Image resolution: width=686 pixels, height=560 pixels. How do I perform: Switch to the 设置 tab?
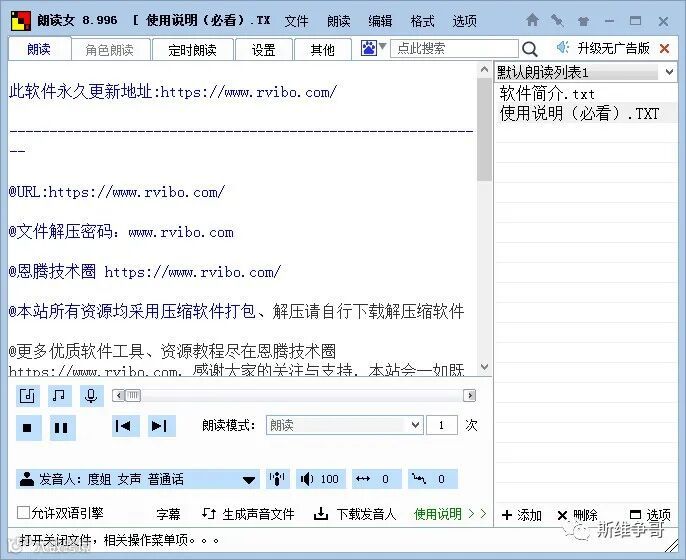coord(264,50)
